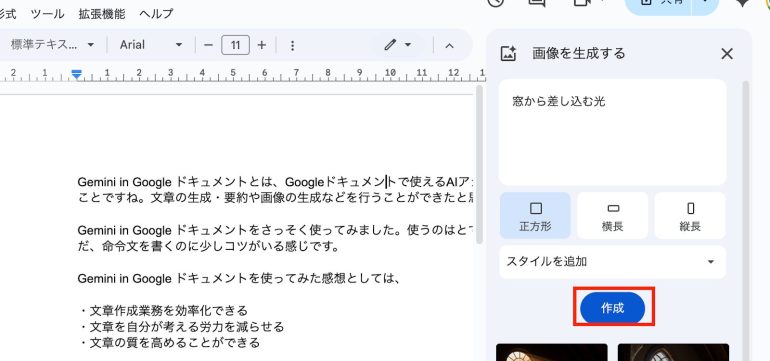
Task: Click the line 'ドキュメントを使ってみた感想としては'
Action: click(x=239, y=279)
